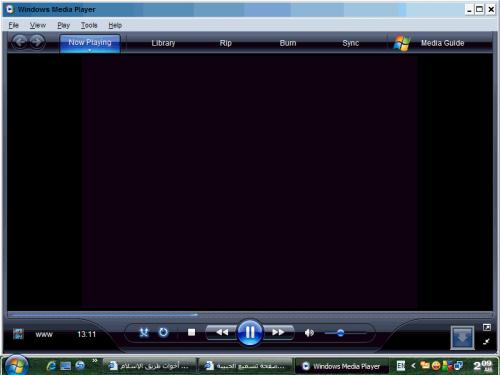Open the Sync tab
The width and height of the screenshot is (500, 375).
(350, 43)
